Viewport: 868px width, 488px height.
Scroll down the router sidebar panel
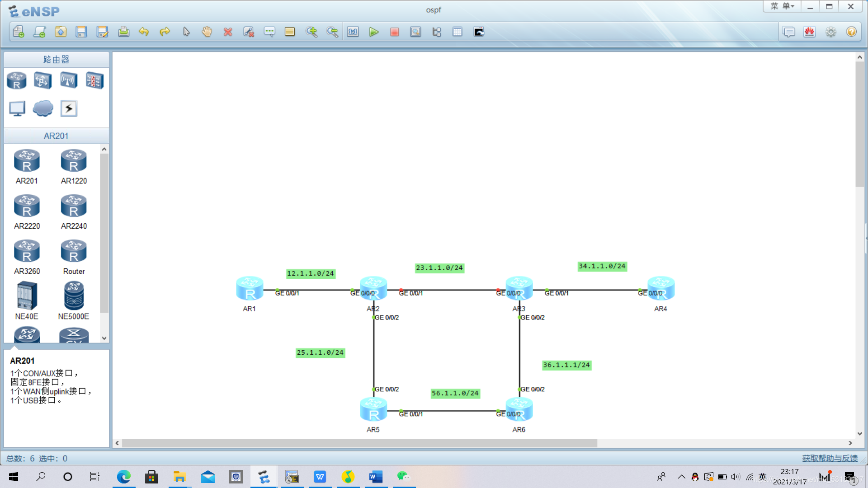104,338
